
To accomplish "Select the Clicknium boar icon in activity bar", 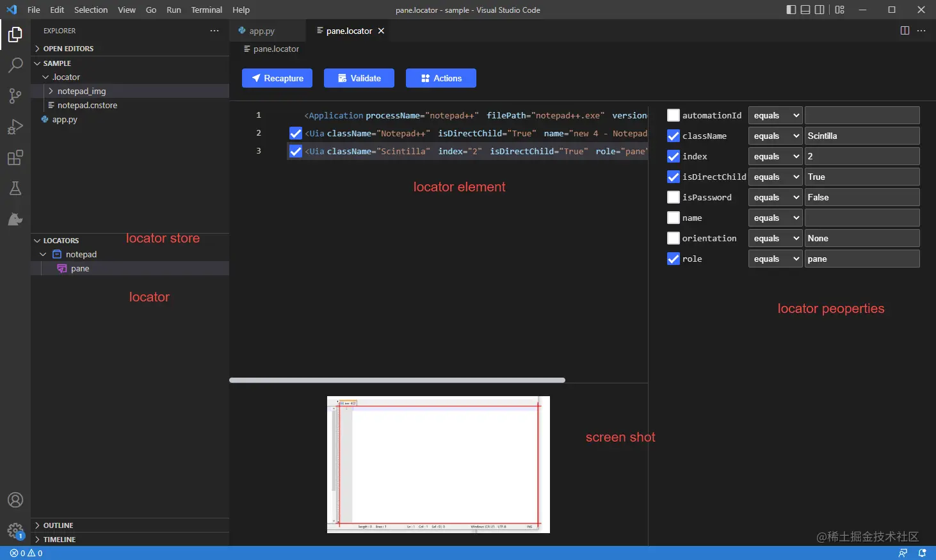I will coord(15,219).
